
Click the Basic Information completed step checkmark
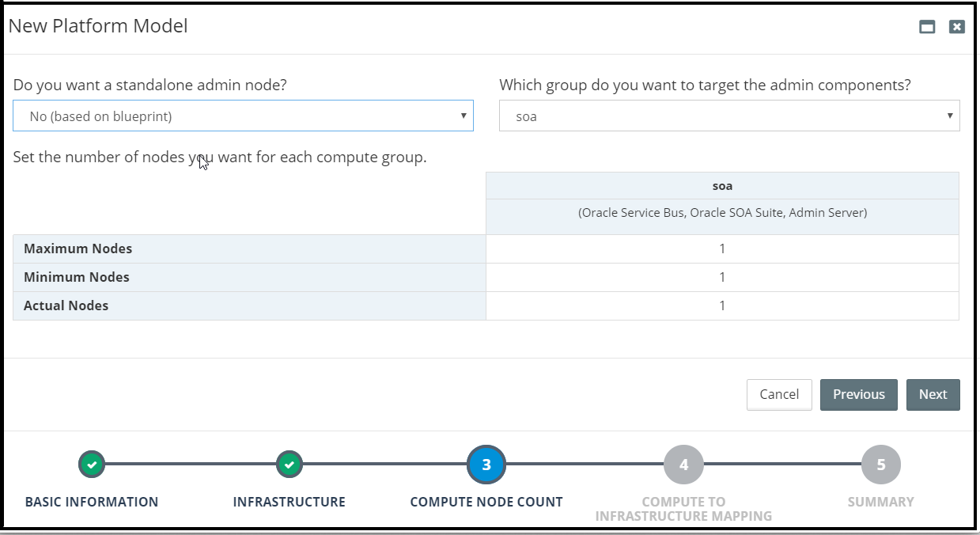92,465
